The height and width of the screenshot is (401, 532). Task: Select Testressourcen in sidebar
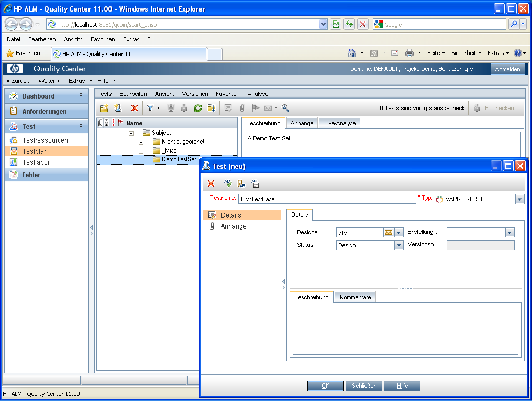[47, 140]
